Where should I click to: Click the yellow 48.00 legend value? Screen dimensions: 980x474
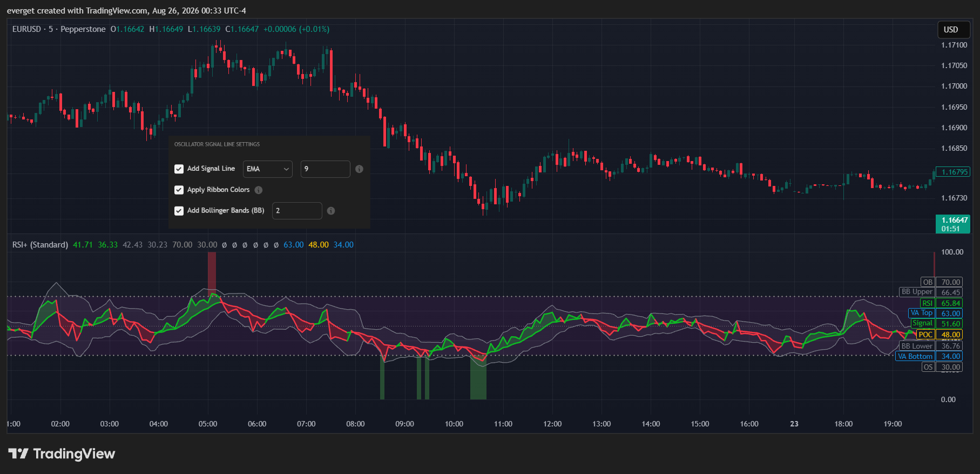(319, 245)
